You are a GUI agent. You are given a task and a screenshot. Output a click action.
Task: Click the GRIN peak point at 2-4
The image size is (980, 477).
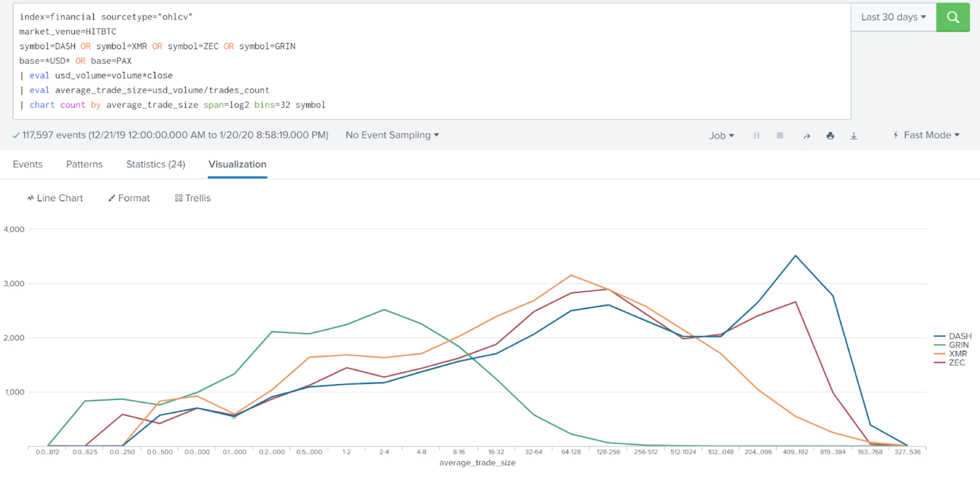click(x=384, y=309)
